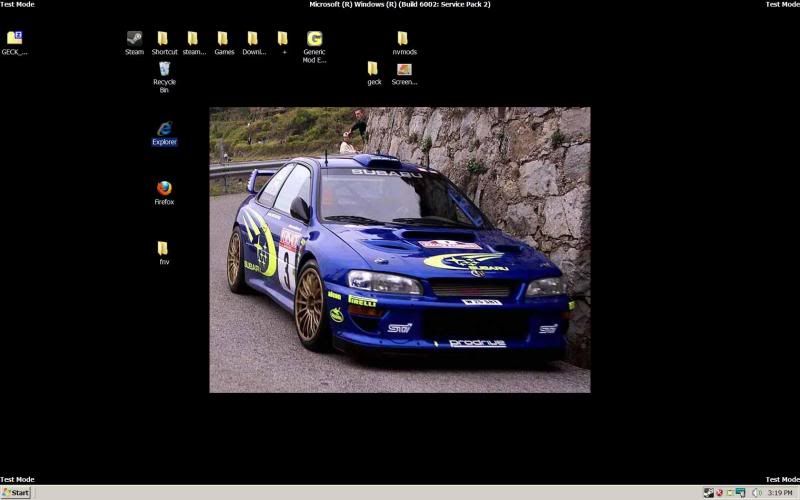Open the geck folder
This screenshot has width=800, height=500.
click(x=374, y=73)
